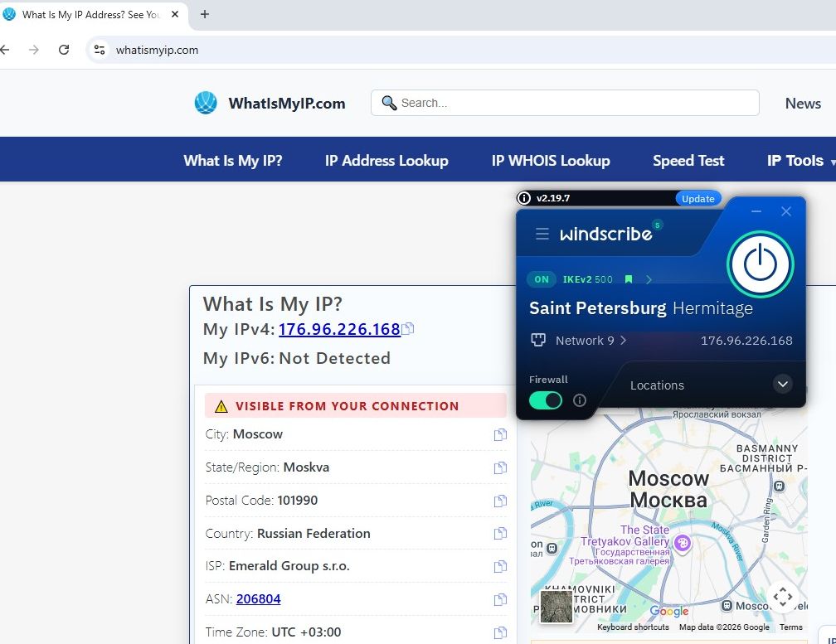
Task: Click the metro station icon near Garden Ring
Action: point(779,486)
